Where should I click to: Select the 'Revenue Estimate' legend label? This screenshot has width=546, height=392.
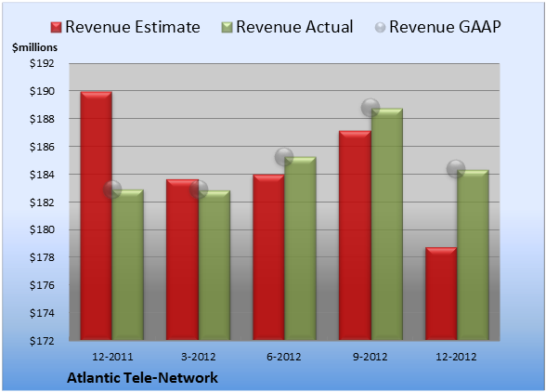coord(133,27)
